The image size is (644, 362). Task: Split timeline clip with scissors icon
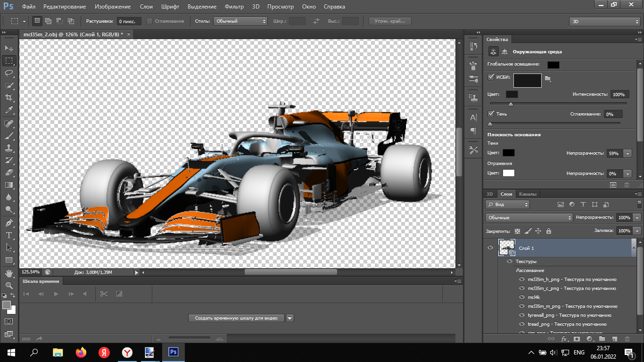coord(104,294)
